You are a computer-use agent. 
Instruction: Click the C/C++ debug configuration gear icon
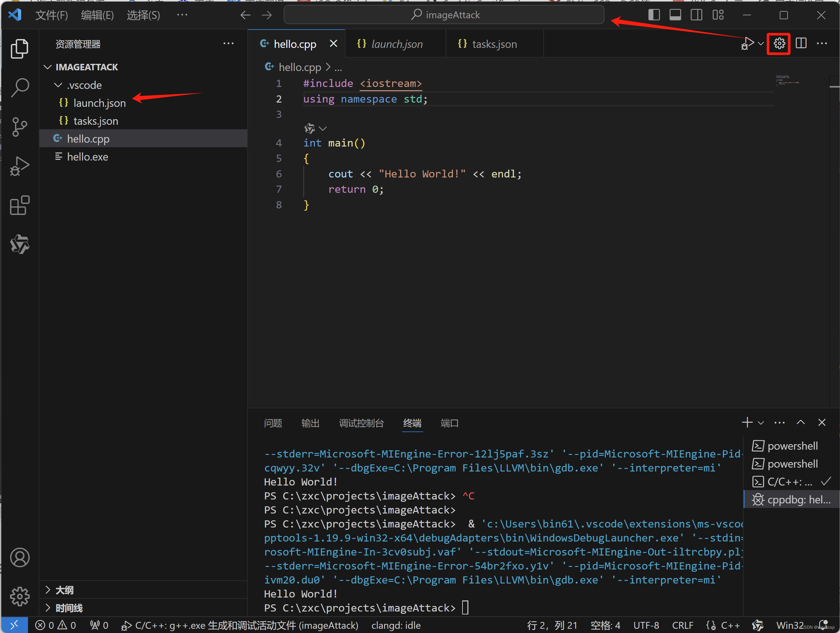[779, 43]
